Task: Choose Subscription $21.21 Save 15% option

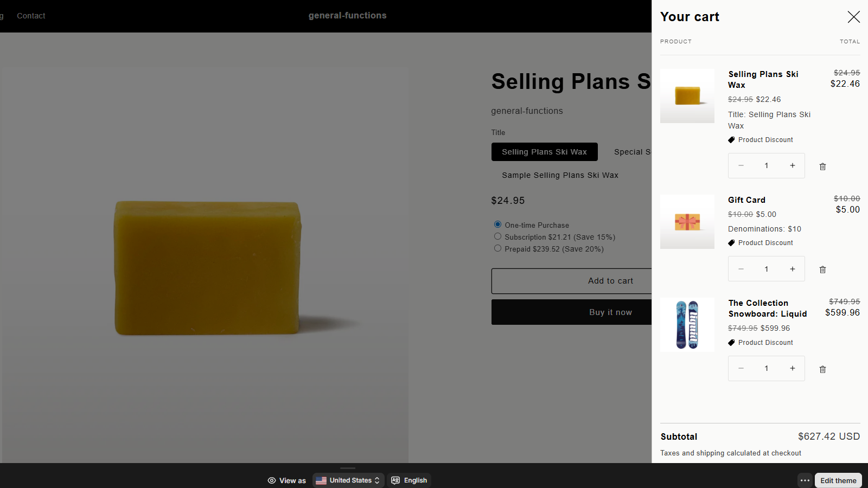Action: click(x=497, y=236)
